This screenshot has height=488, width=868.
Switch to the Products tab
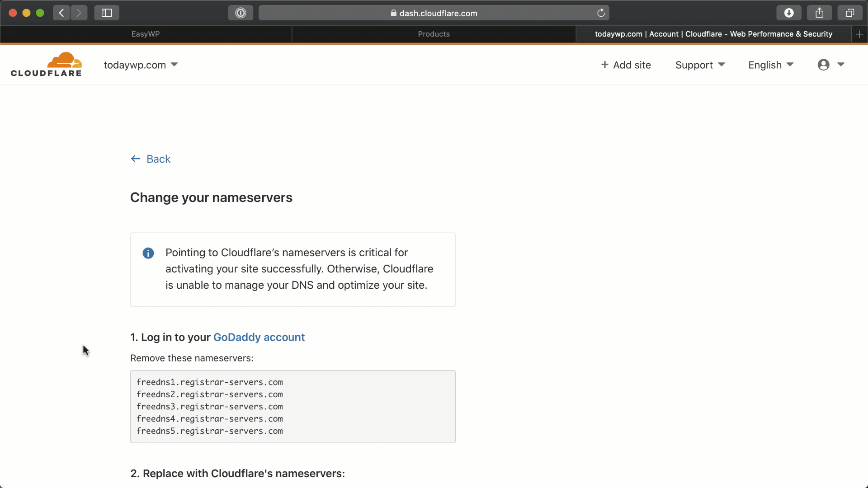pyautogui.click(x=434, y=34)
